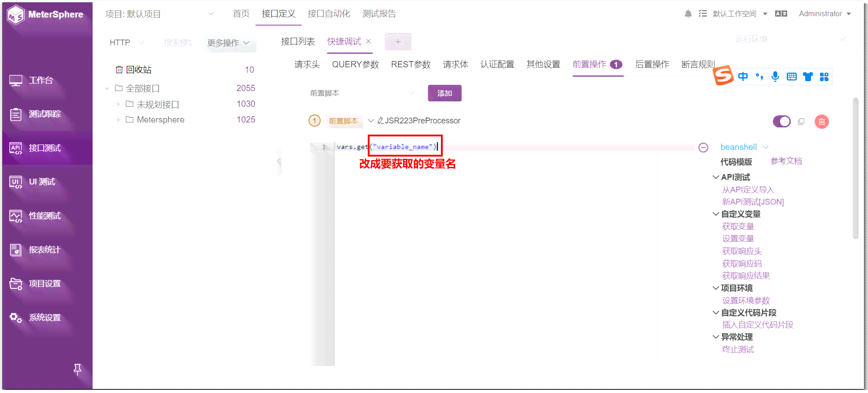Image resolution: width=868 pixels, height=393 pixels.
Task: Delete the JSR223PreProcessor script
Action: (821, 122)
